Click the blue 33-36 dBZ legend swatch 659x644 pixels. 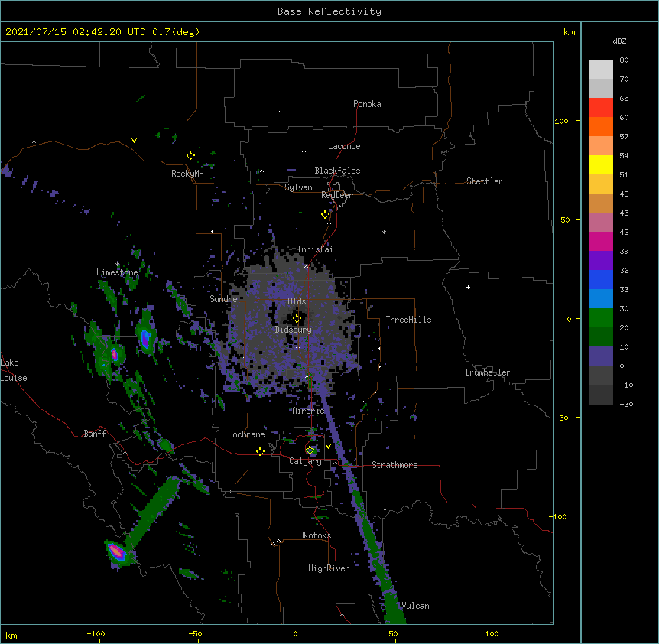(601, 279)
